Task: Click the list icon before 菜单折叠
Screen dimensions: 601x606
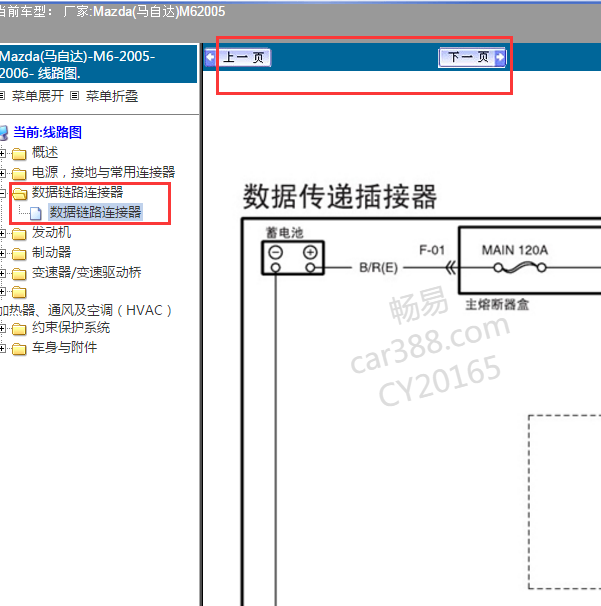Action: point(75,95)
